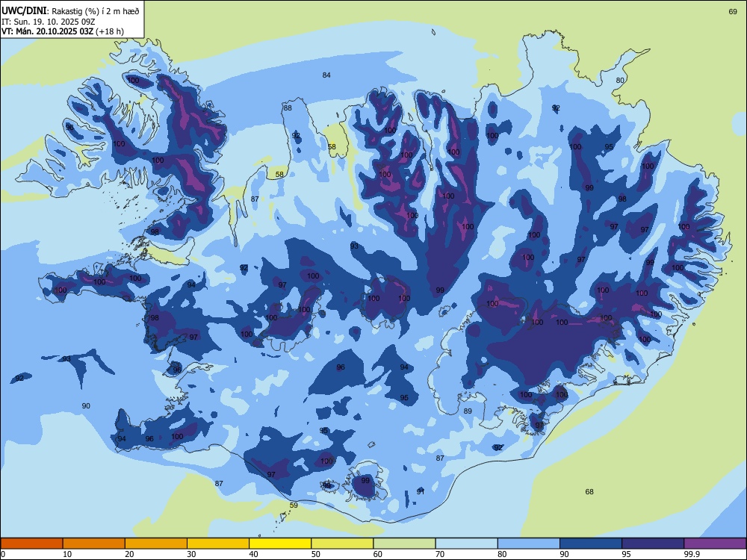Click the '89' humidity value on map
Screen dimensions: 747x560
(468, 411)
